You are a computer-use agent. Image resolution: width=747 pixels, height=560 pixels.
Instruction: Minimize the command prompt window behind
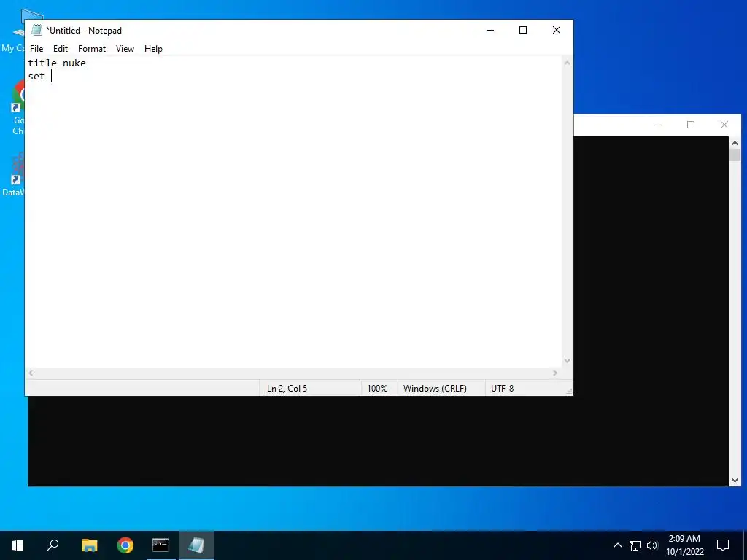tap(658, 125)
